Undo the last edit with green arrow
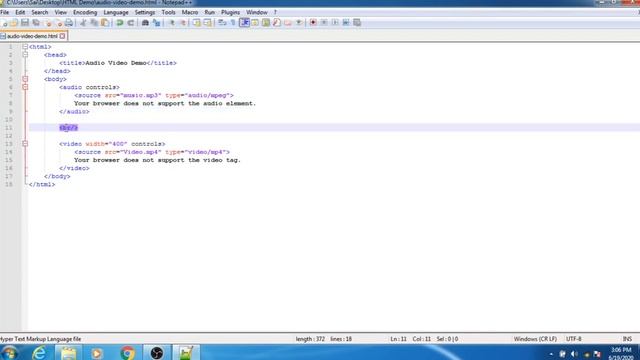Image resolution: width=640 pixels, height=360 pixels. pyautogui.click(x=120, y=23)
